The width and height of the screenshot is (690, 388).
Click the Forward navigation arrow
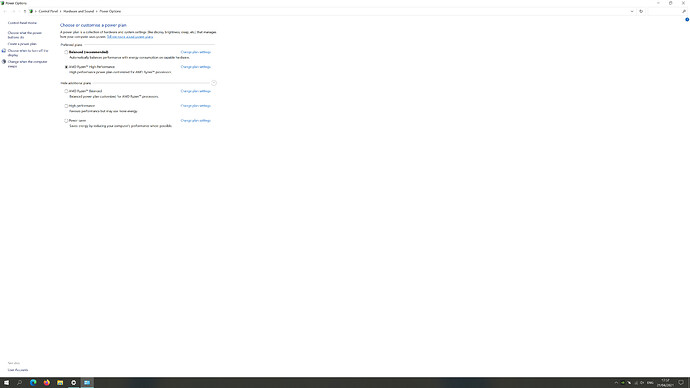(x=14, y=11)
